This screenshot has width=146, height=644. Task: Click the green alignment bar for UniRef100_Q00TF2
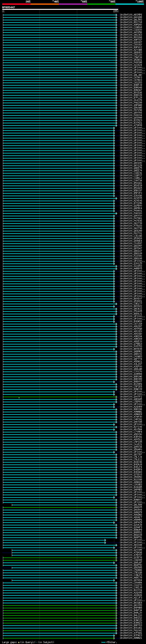click(60, 397)
